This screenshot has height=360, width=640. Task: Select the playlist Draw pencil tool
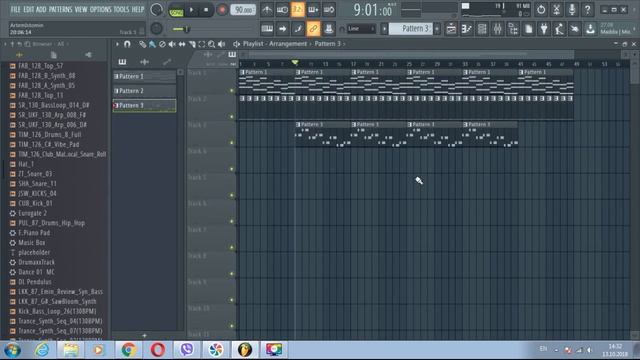[142, 44]
